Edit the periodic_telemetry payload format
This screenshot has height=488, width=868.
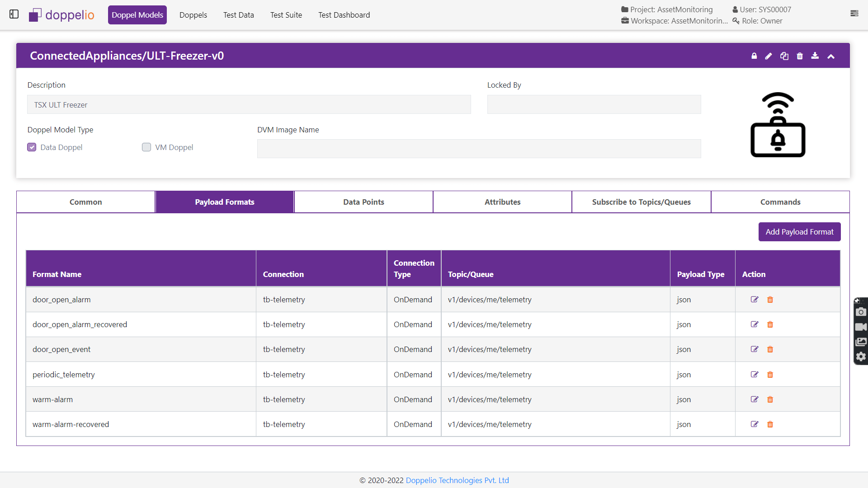click(x=755, y=375)
